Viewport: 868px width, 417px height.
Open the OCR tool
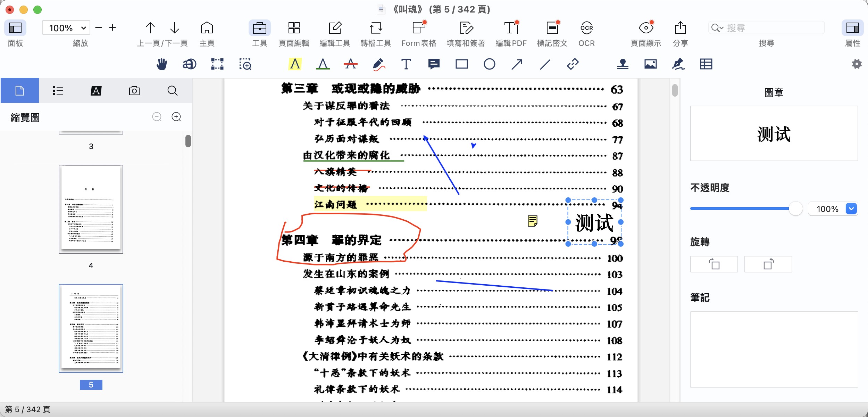(586, 28)
